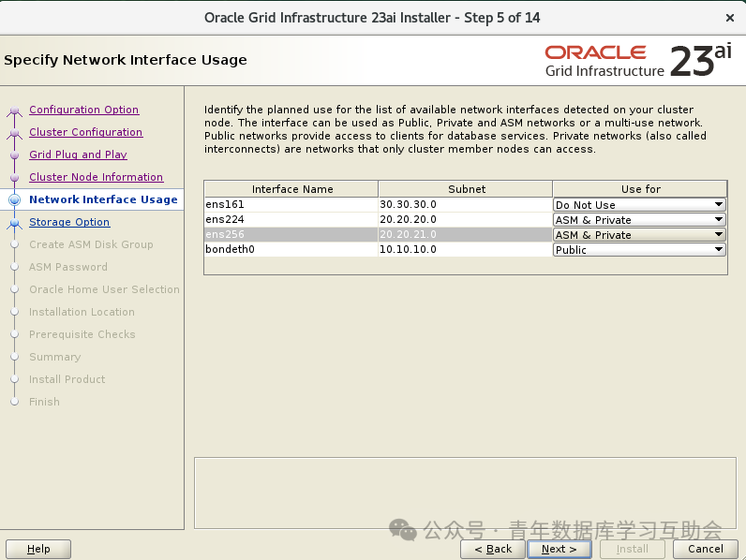Click the Storage Option step bullet icon
The image size is (746, 560).
point(15,223)
